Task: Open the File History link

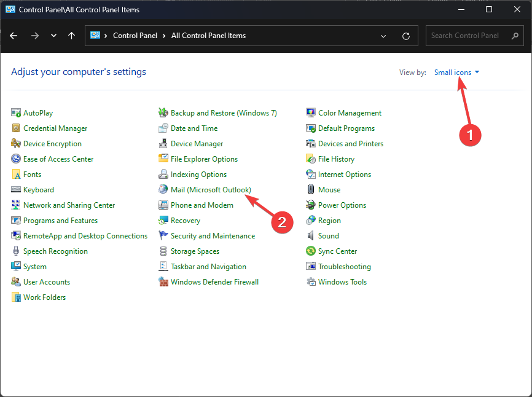Action: click(336, 159)
